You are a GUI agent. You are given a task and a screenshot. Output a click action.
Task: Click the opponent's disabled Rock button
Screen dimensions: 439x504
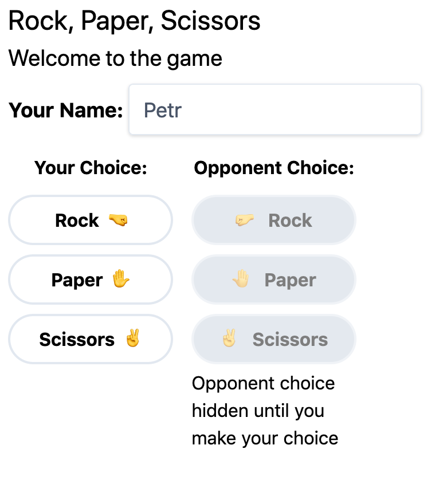pos(274,220)
